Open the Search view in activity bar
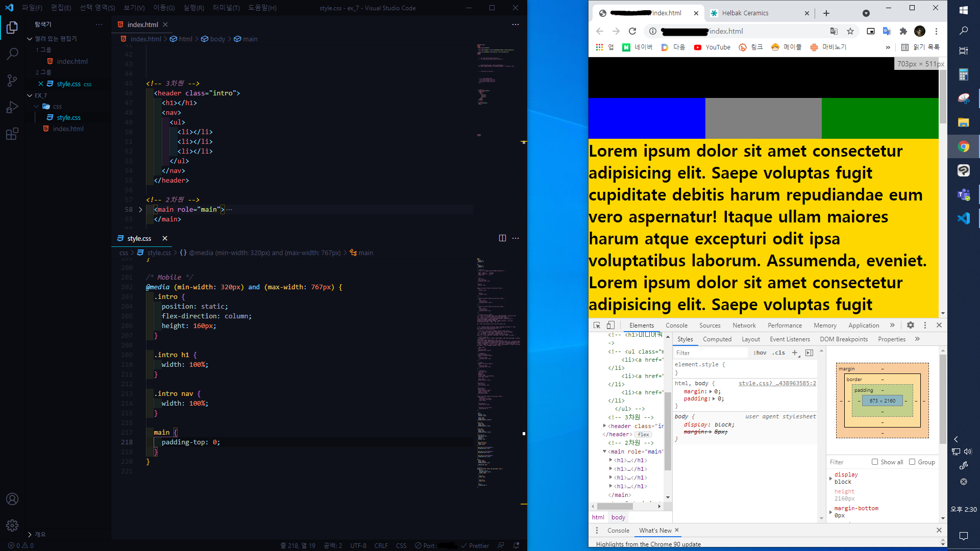This screenshot has width=980, height=551. pyautogui.click(x=12, y=54)
